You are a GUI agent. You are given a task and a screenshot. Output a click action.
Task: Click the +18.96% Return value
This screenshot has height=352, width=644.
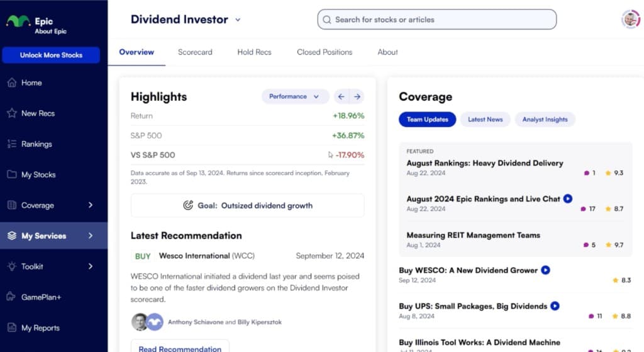click(348, 116)
